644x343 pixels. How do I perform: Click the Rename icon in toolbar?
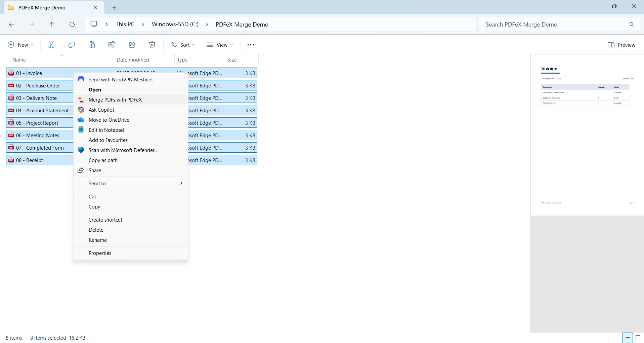112,45
